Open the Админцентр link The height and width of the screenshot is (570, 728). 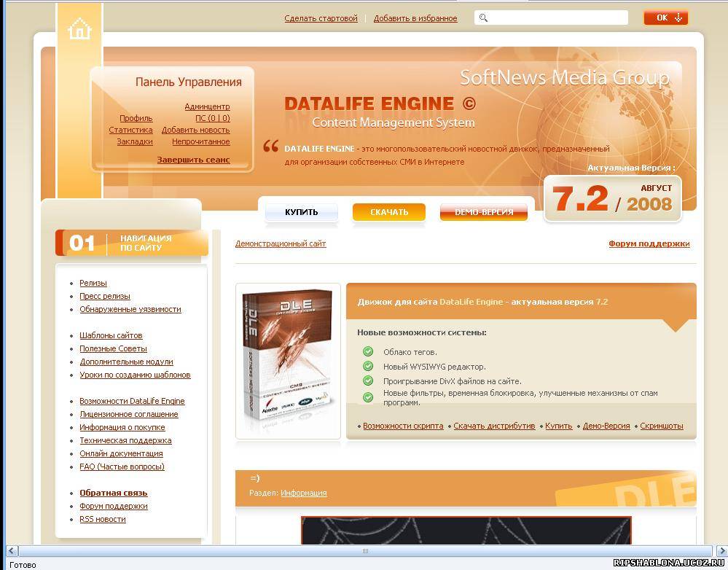(x=207, y=106)
